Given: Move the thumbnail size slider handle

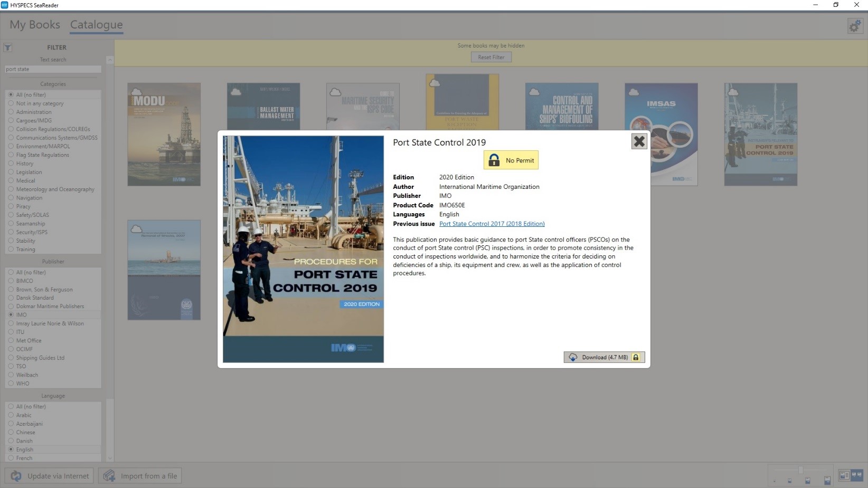Looking at the screenshot, I should click(800, 470).
